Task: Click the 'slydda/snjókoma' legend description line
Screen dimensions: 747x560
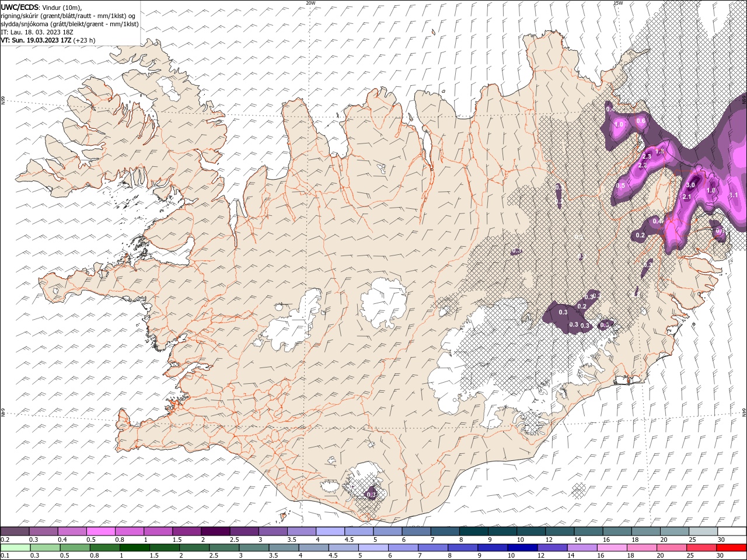Action: (x=69, y=24)
